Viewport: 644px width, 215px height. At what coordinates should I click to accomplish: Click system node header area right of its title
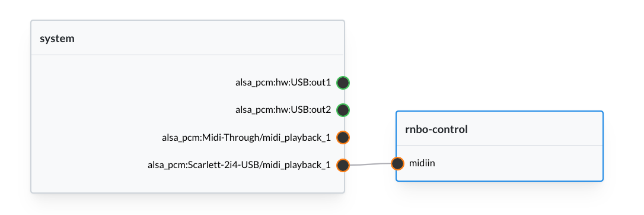point(205,38)
